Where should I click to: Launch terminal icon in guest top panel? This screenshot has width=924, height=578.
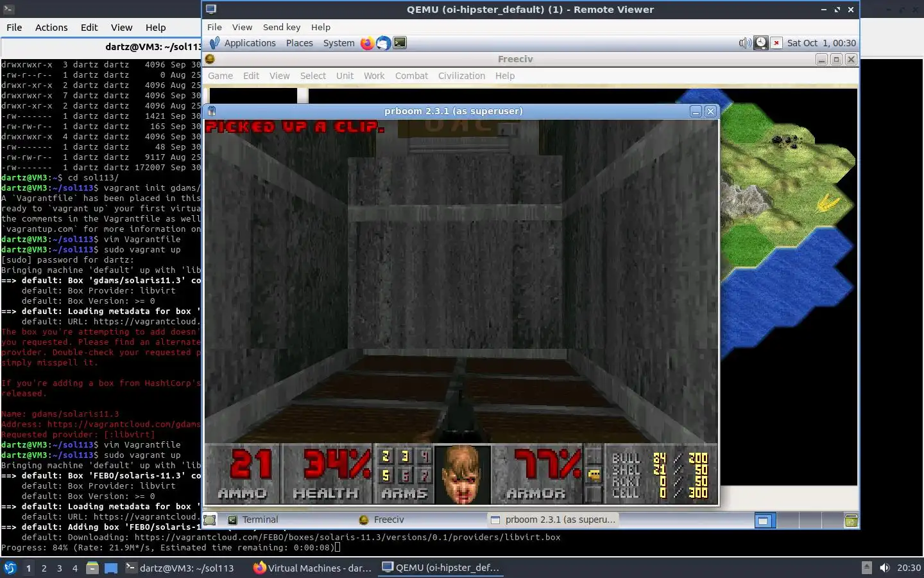coord(400,43)
